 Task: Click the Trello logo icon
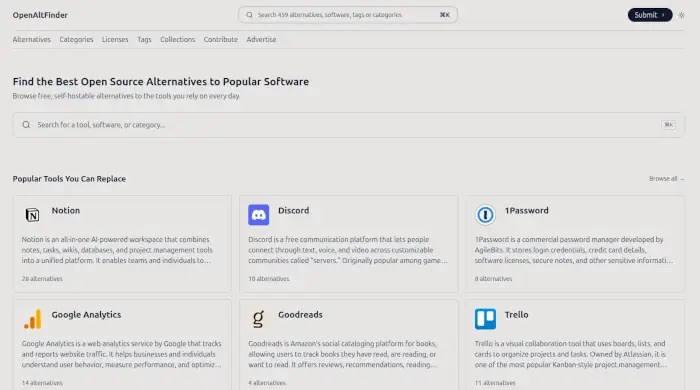coord(485,319)
